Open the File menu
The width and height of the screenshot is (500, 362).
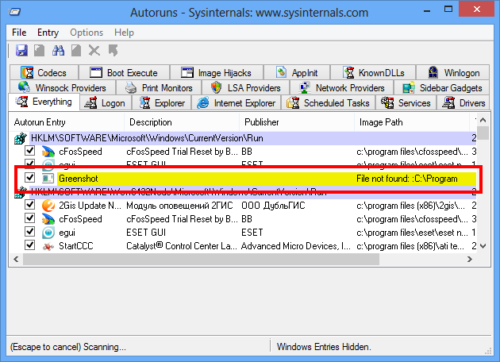pyautogui.click(x=19, y=32)
